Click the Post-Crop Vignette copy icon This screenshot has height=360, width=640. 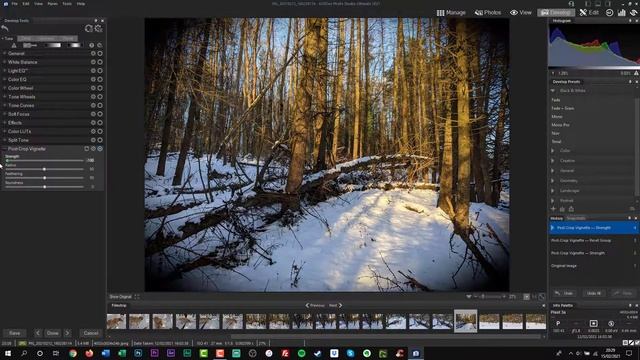pos(87,149)
